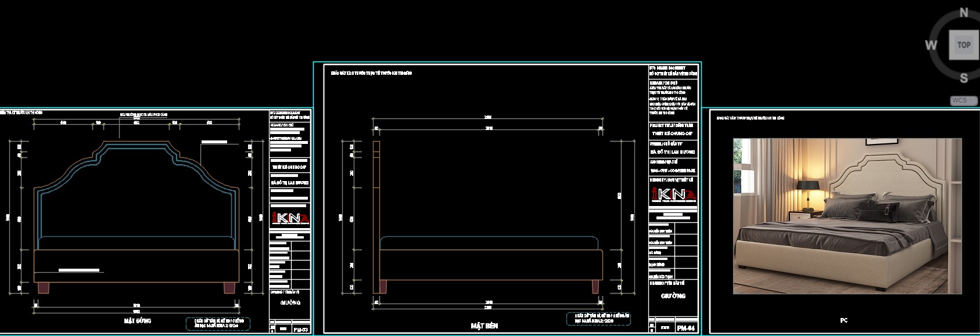Screen dimensions: 980x336
Task: Select the IKNA logo in sheet PM-04
Action: tap(673, 195)
